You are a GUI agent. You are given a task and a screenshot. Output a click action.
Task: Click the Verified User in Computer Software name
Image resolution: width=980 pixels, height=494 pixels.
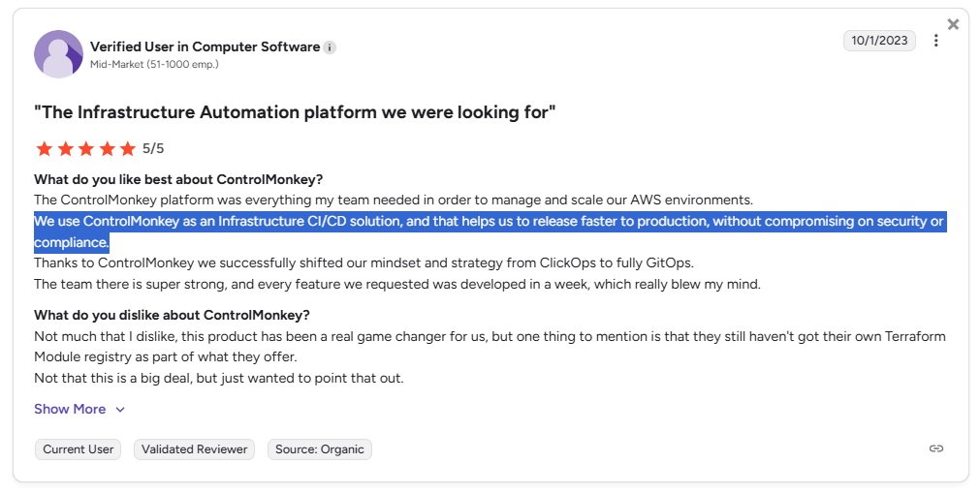tap(205, 46)
